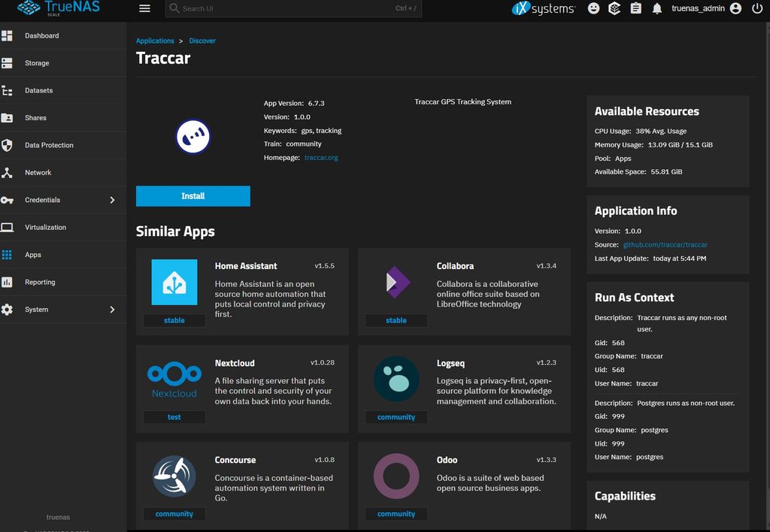Open the Credentials key icon
Viewport: 770px width, 532px height.
pyautogui.click(x=7, y=200)
